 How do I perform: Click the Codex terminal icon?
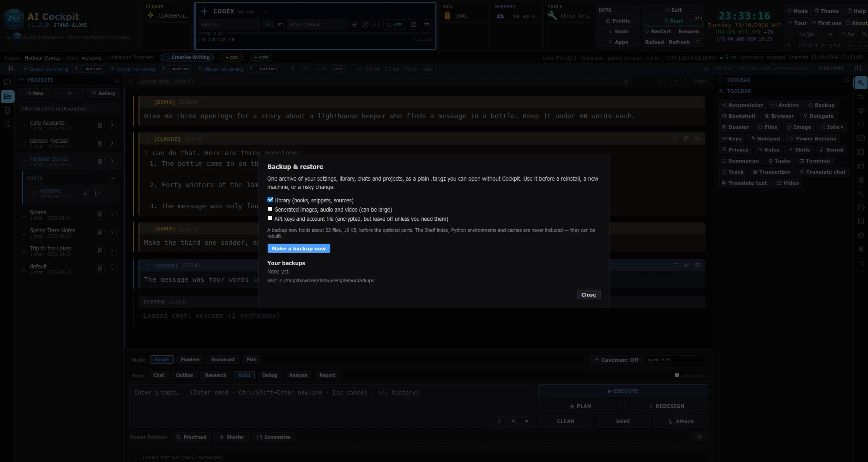426,24
